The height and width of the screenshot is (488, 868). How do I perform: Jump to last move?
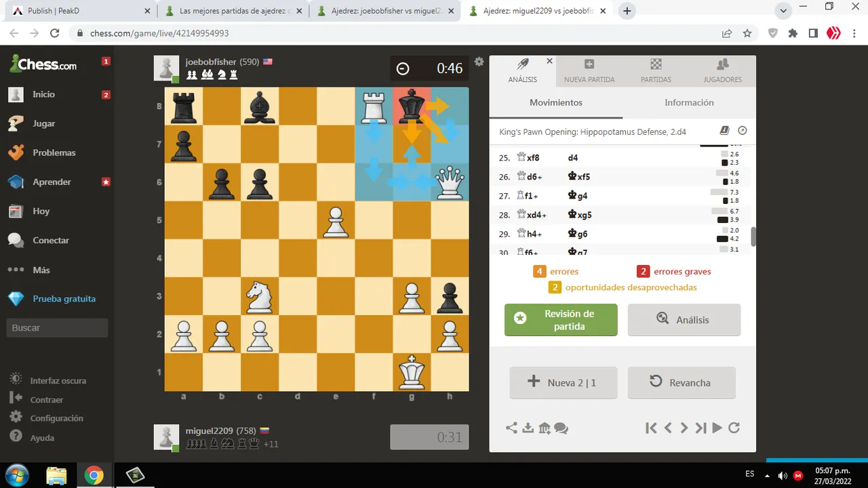pyautogui.click(x=701, y=428)
